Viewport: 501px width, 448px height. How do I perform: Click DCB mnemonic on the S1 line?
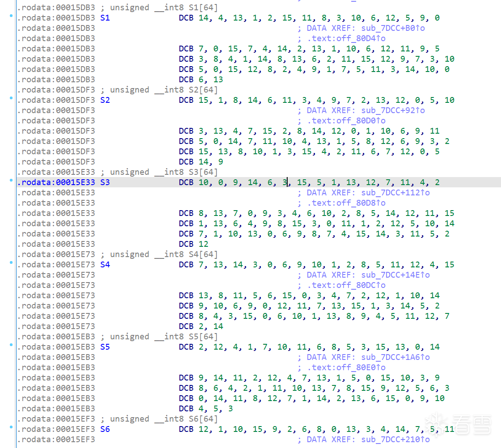[186, 18]
